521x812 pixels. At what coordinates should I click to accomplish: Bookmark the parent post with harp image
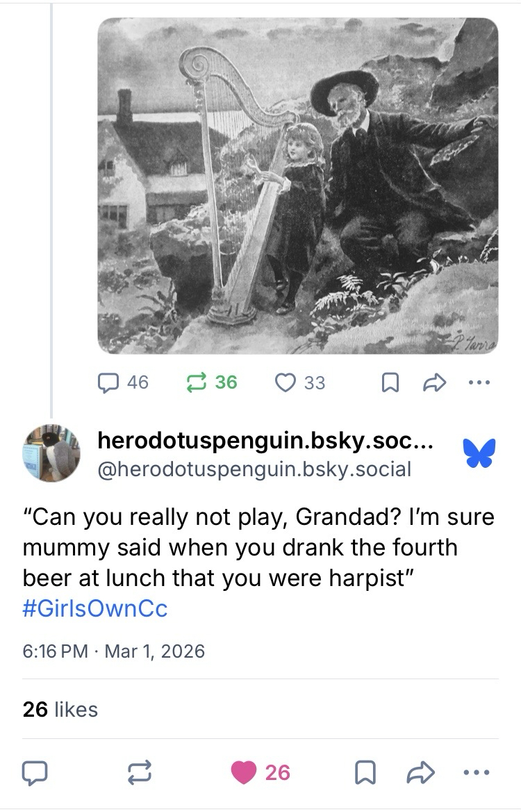tap(391, 382)
